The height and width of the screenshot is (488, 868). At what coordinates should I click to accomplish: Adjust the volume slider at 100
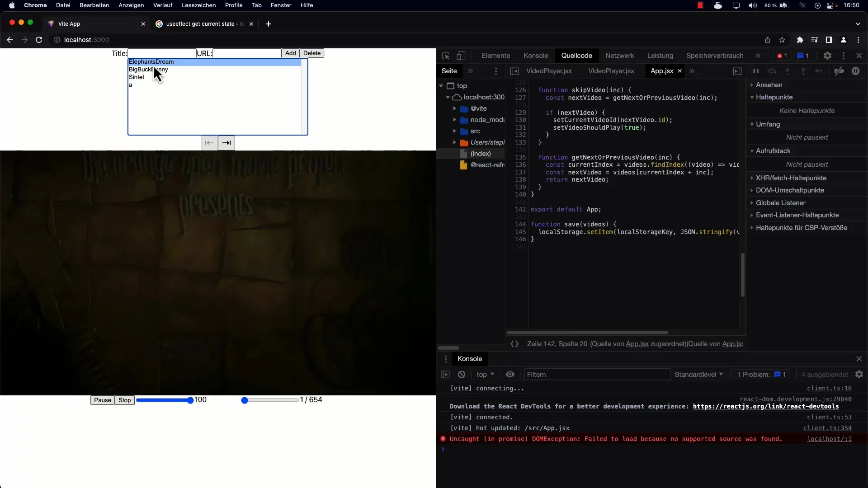pyautogui.click(x=165, y=400)
